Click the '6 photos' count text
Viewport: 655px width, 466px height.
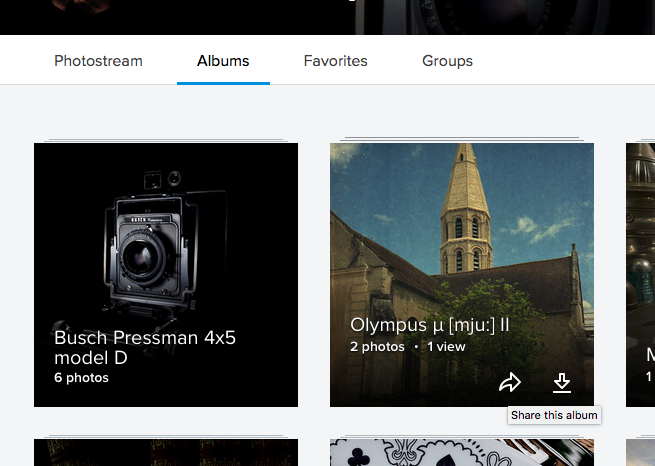81,378
